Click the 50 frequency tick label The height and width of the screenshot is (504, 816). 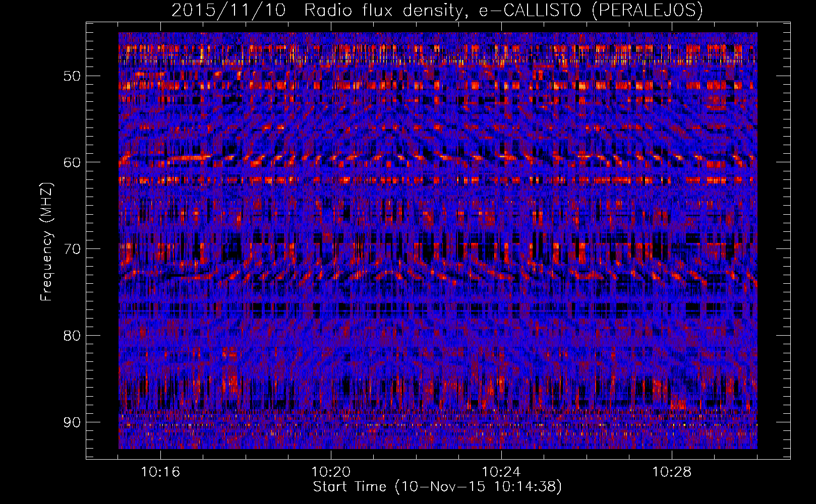coord(72,76)
